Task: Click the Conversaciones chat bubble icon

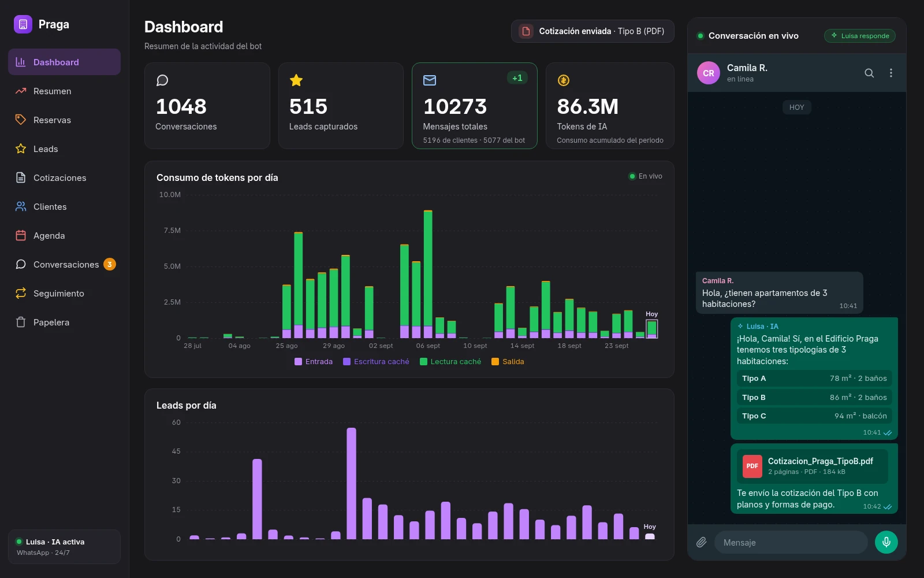Action: pyautogui.click(x=21, y=264)
